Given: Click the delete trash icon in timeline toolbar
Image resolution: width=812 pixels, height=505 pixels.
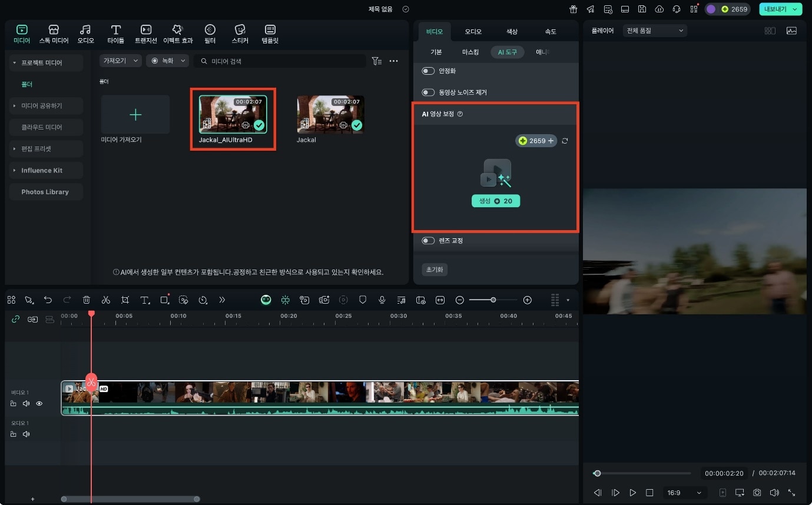Looking at the screenshot, I should point(87,300).
